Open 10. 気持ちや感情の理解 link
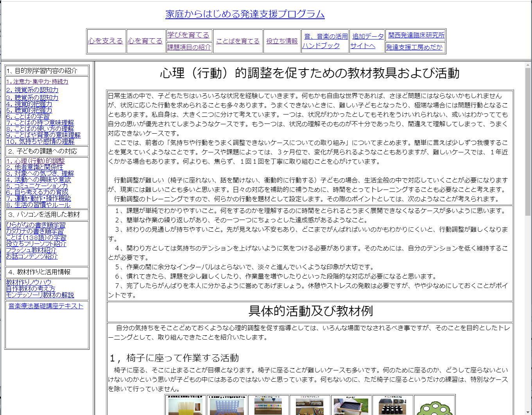 [40, 141]
